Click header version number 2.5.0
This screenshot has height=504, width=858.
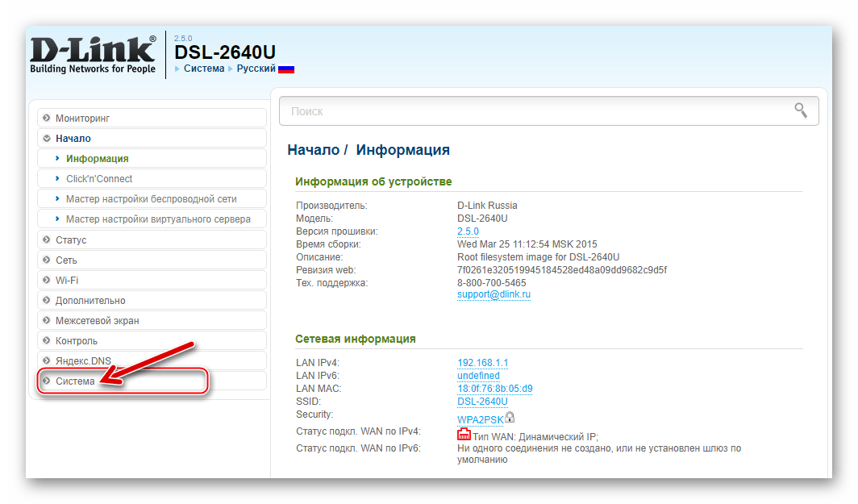[x=183, y=39]
